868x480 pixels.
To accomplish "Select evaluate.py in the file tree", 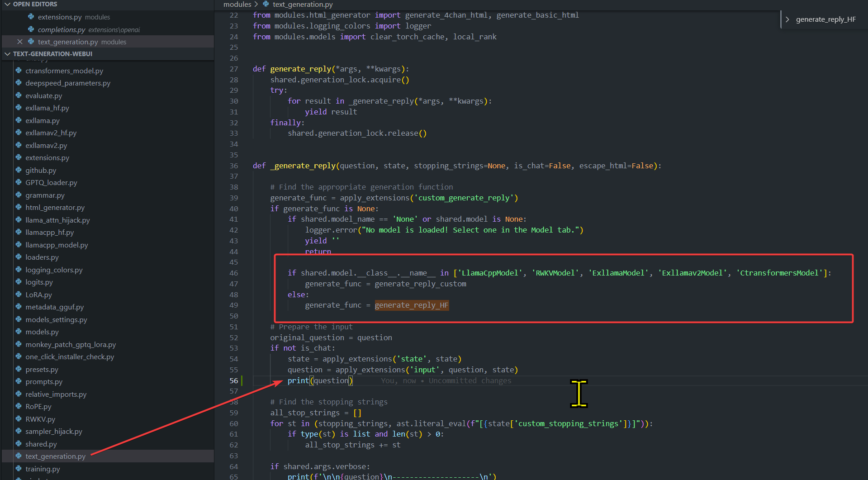I will click(44, 95).
